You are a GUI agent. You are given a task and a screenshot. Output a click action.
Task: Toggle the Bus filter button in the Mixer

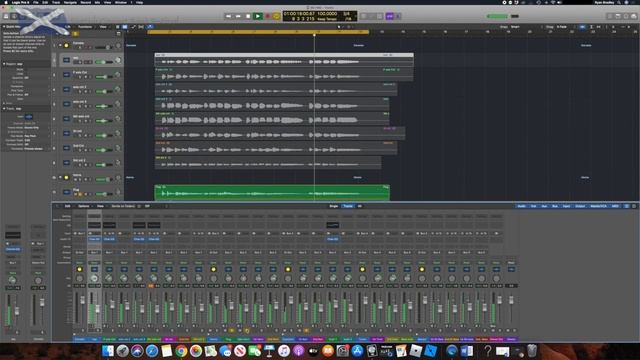[555, 206]
